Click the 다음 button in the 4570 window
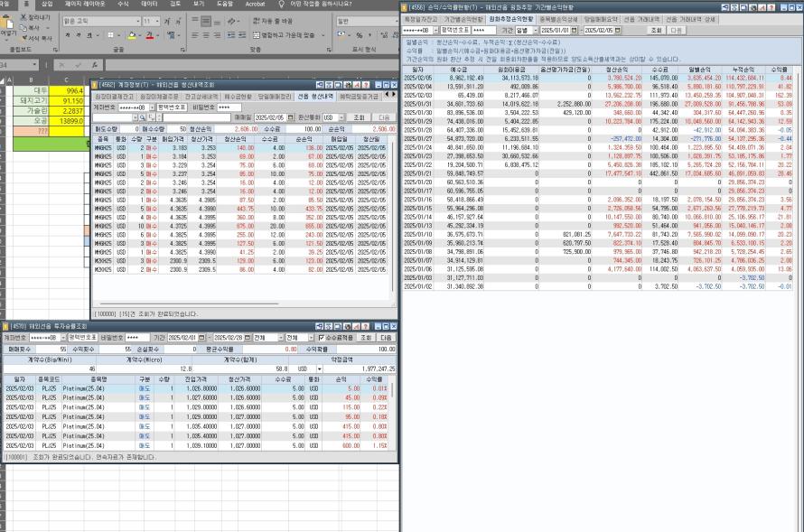Screen dimensions: 804x532 [386, 338]
